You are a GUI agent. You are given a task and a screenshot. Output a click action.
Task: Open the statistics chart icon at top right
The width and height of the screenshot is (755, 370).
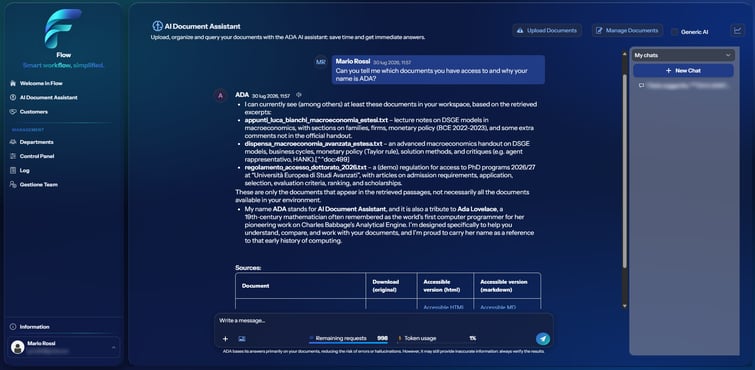pyautogui.click(x=737, y=31)
